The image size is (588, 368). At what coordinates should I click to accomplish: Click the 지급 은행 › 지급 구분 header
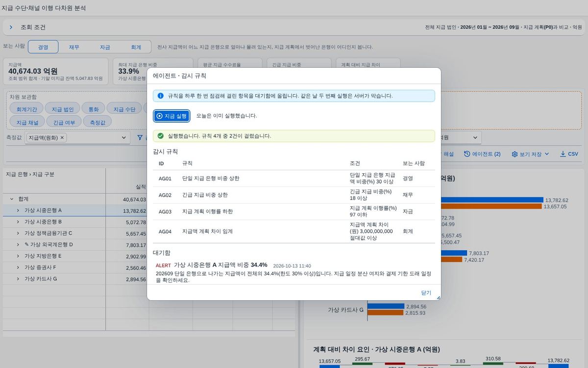pos(30,174)
